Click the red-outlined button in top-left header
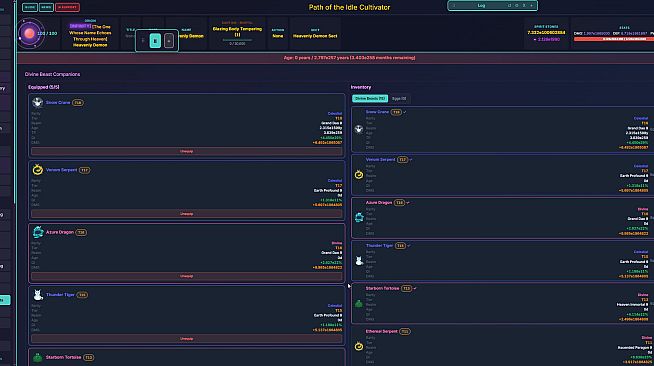Viewport: 654px width, 366px height. (x=67, y=7)
